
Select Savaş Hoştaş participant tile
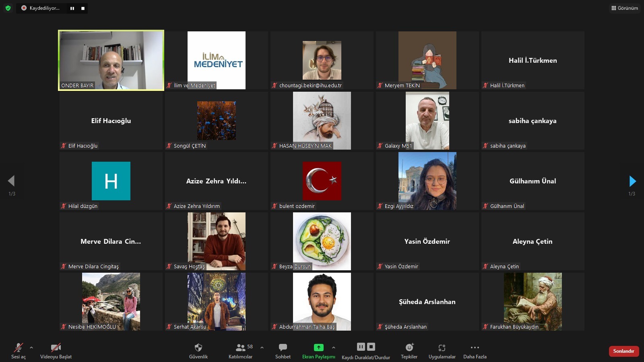[x=217, y=241]
